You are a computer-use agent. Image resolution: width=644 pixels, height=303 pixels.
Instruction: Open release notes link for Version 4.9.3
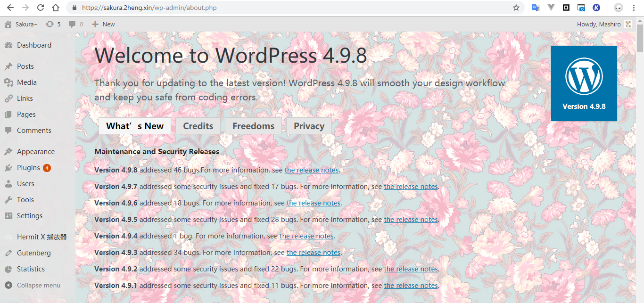point(313,253)
